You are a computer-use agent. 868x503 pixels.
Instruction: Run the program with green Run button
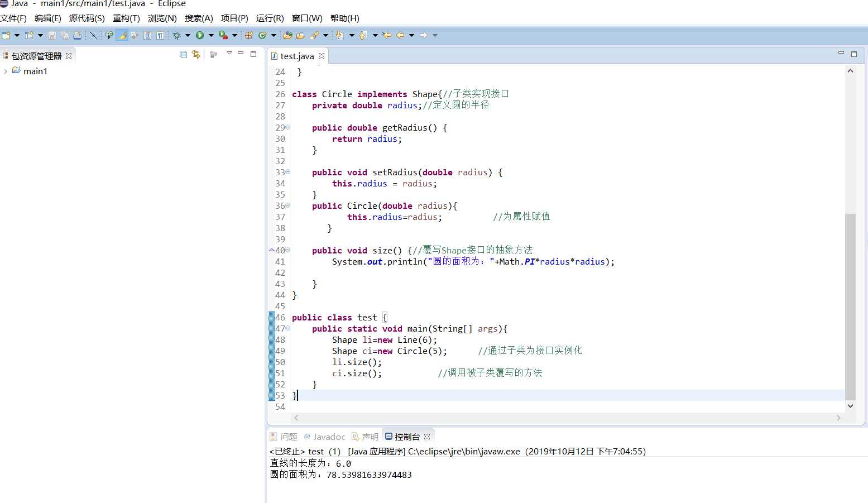coord(199,35)
